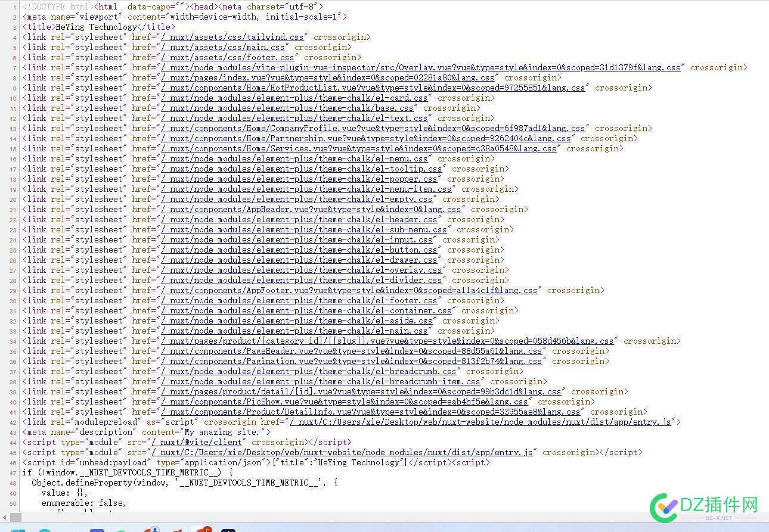
Task: Open the el-empty.css link
Action: click(x=297, y=199)
